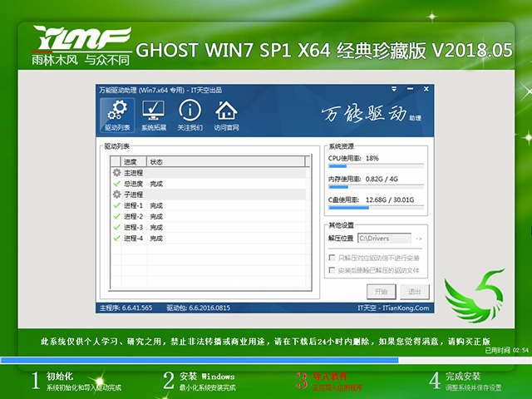Click the 完成 status of 总进度
This screenshot has height=399, width=532.
pos(156,184)
